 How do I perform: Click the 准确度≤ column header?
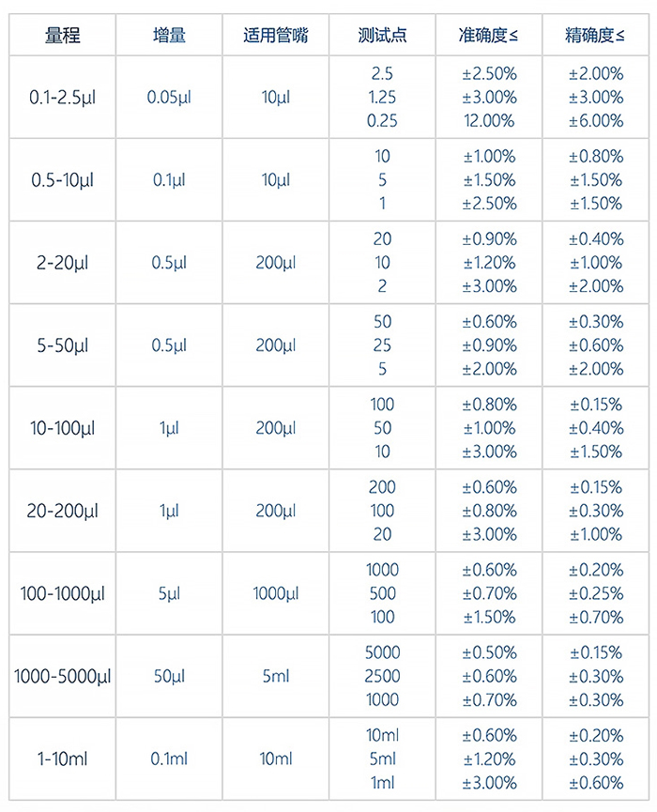(x=489, y=36)
